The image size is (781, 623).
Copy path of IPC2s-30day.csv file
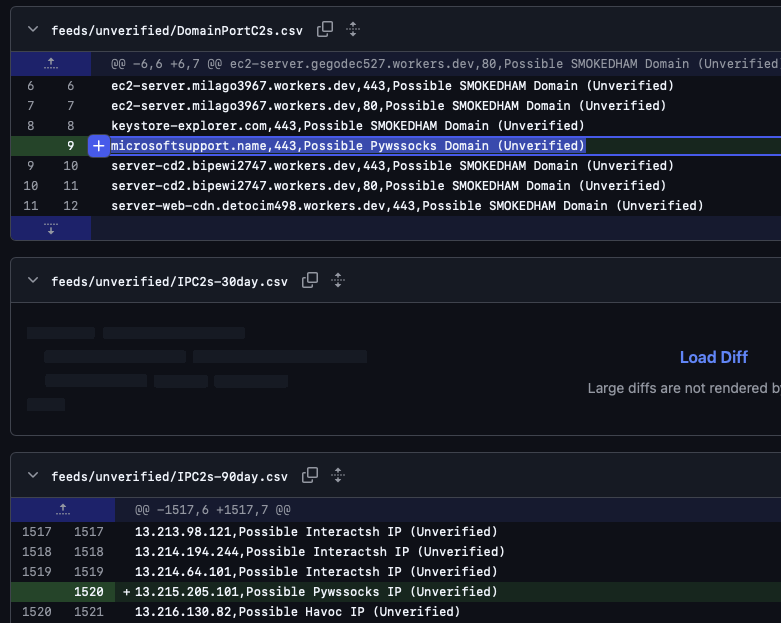pos(310,280)
